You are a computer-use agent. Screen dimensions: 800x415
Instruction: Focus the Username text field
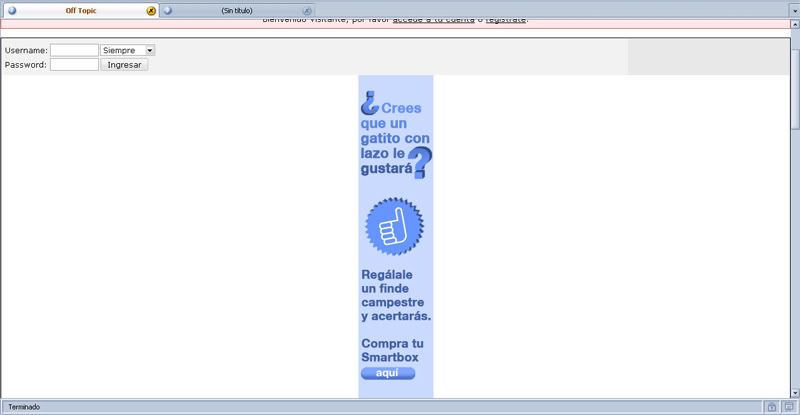click(74, 50)
